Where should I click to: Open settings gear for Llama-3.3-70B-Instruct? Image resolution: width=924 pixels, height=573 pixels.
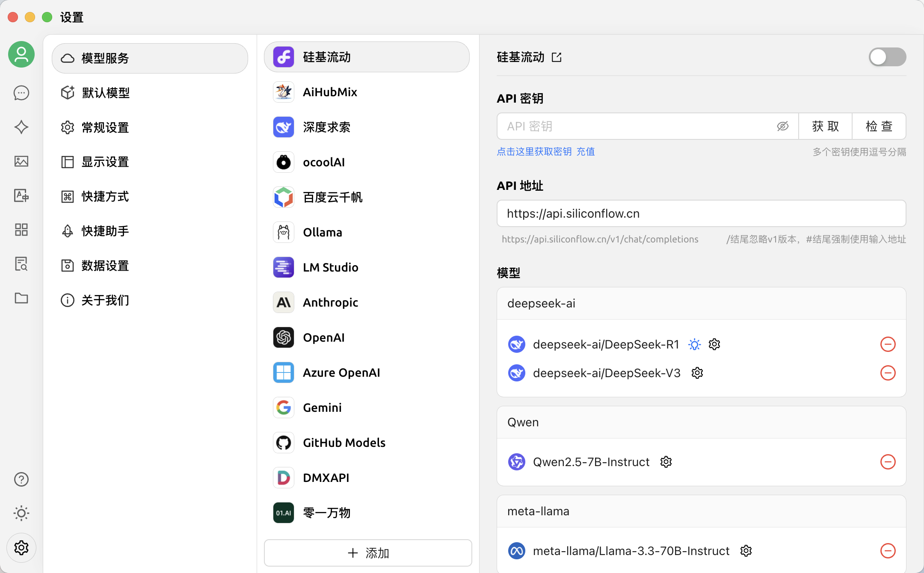click(x=746, y=551)
